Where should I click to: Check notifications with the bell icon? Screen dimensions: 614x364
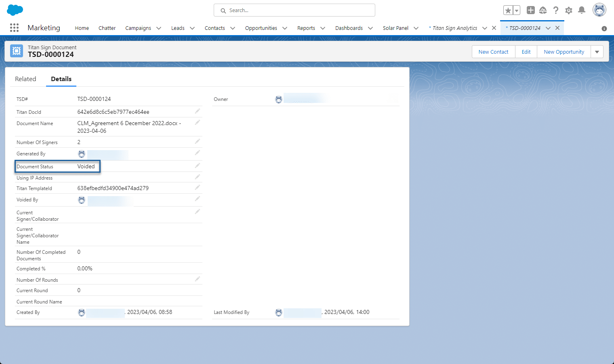coord(582,10)
